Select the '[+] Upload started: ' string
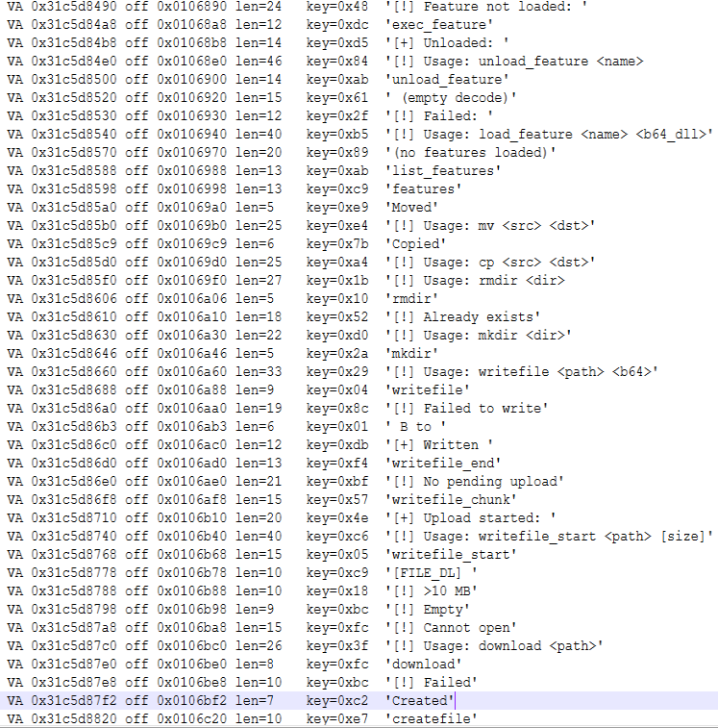 click(x=471, y=517)
